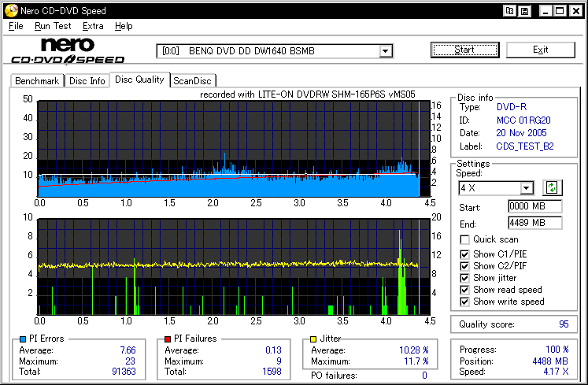Click the save floppy-disk icon in title bar
588x385 pixels.
click(x=524, y=11)
